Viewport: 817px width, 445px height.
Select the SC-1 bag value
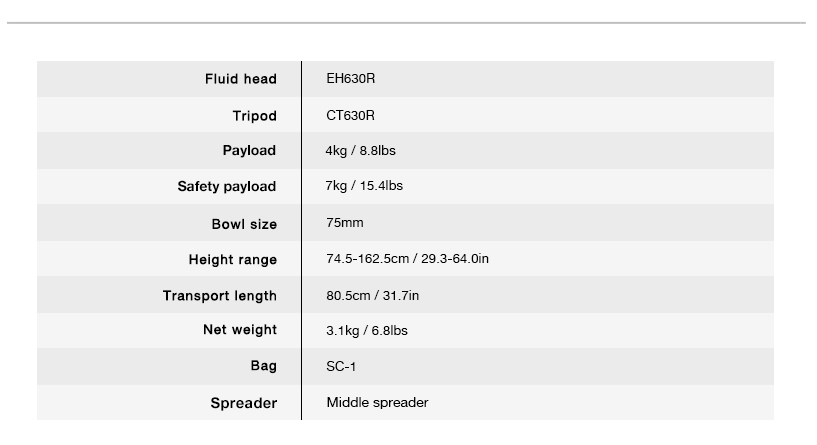pyautogui.click(x=341, y=366)
